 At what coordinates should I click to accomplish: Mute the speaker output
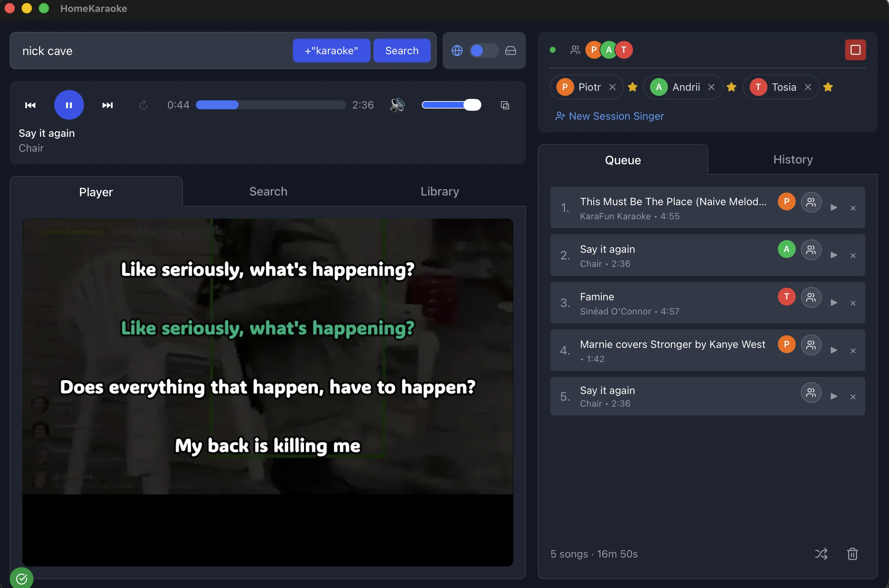(x=397, y=105)
